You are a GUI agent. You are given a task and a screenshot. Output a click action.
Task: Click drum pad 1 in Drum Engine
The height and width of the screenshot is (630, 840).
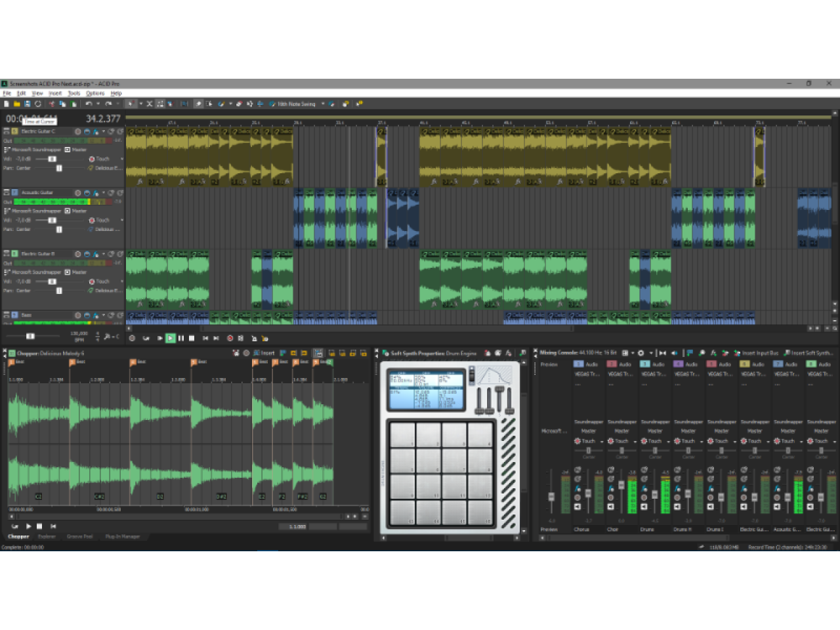(x=402, y=434)
